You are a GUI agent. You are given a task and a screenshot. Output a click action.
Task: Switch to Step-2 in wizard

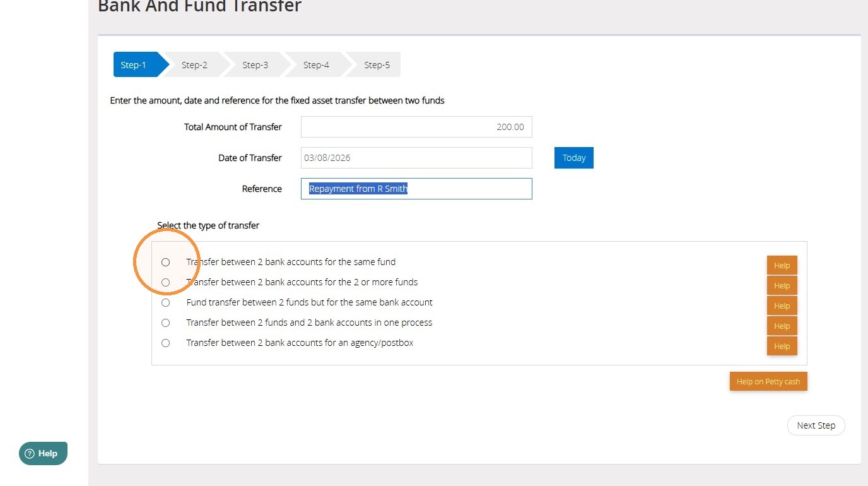194,64
